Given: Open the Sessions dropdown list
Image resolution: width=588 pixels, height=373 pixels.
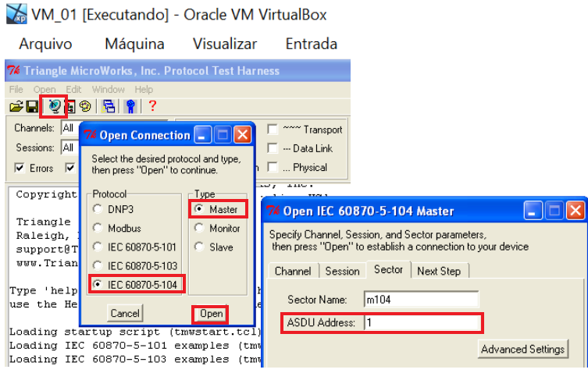Looking at the screenshot, I should 69,147.
